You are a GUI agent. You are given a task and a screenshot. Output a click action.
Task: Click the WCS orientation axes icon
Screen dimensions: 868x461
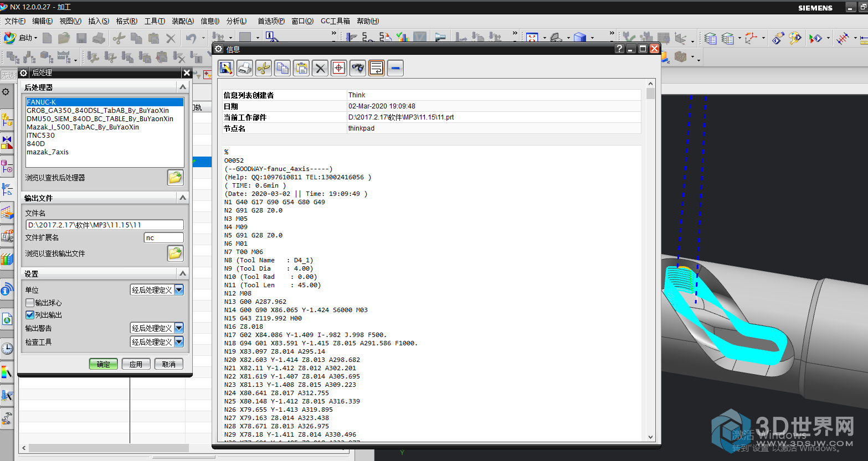click(751, 38)
